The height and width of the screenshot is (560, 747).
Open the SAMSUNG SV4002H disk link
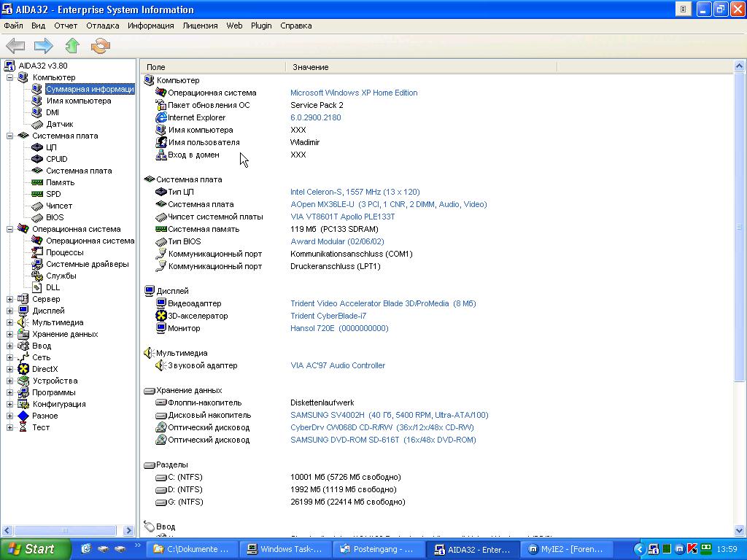pyautogui.click(x=390, y=415)
